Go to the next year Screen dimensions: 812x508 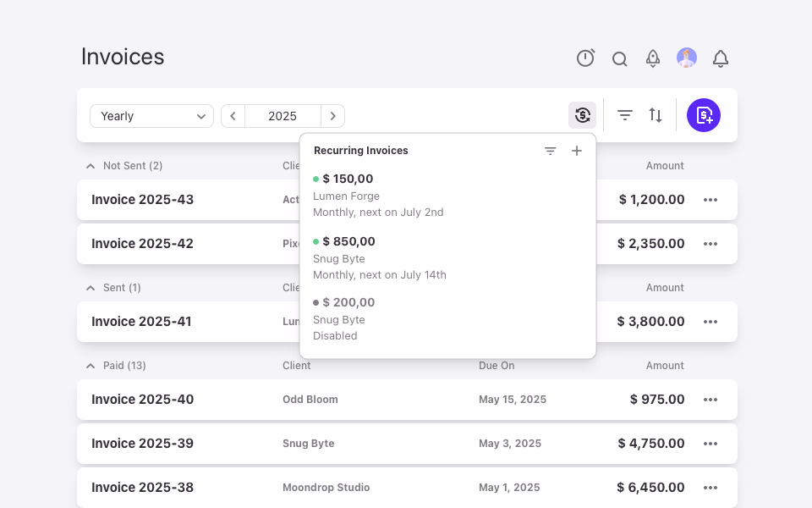[x=333, y=116]
